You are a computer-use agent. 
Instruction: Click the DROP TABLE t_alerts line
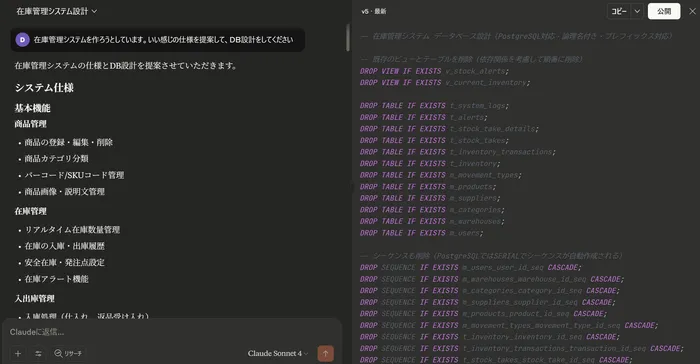coord(424,117)
